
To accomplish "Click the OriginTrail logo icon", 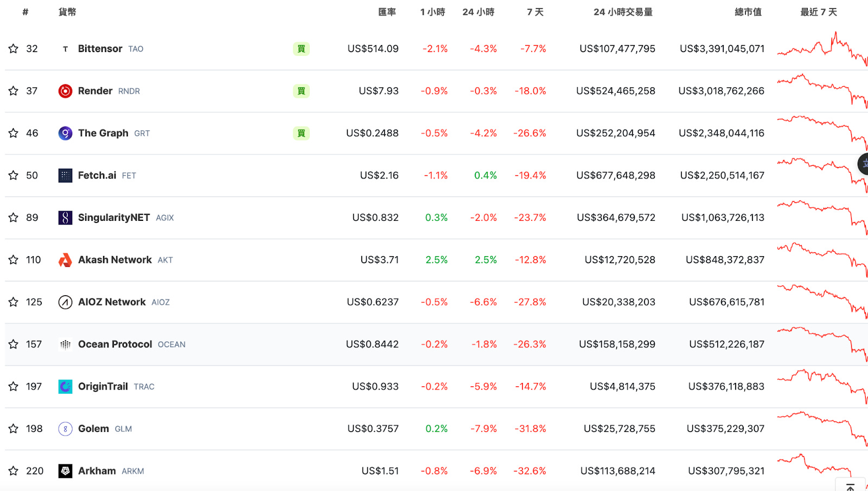I will click(65, 387).
